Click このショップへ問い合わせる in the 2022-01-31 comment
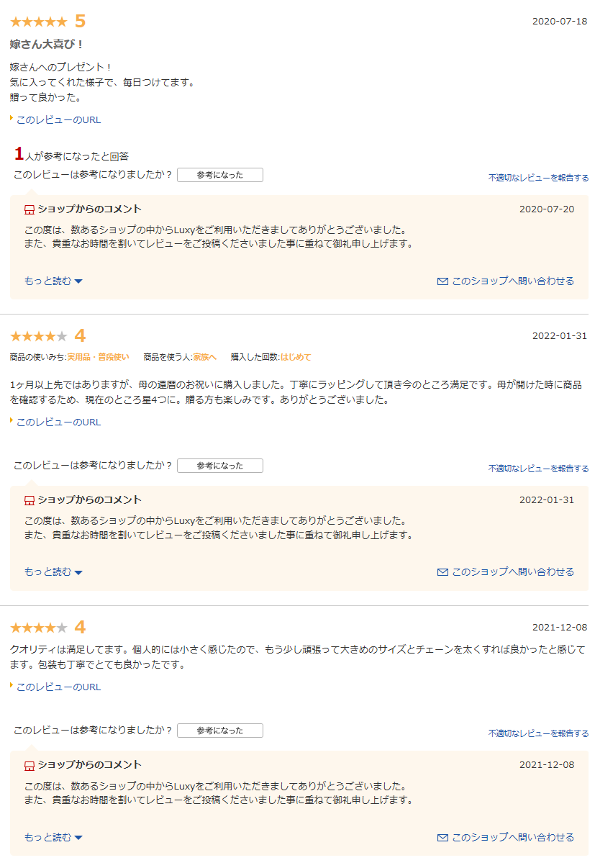 point(512,572)
